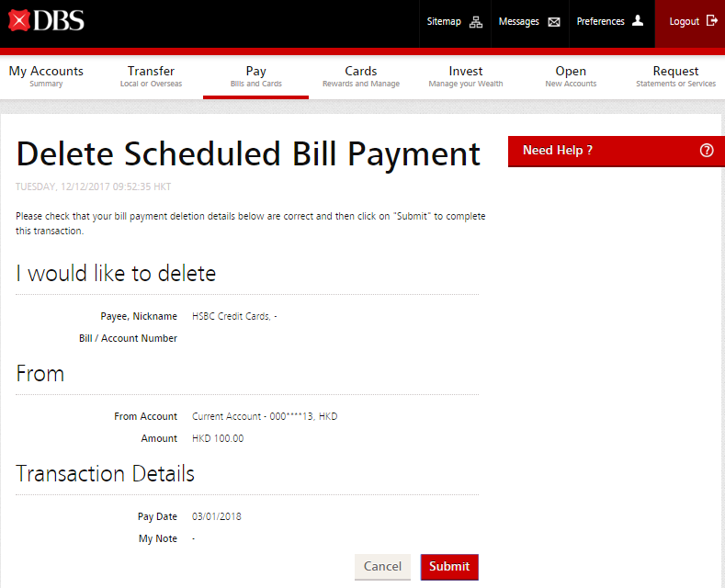
Task: Open the My Accounts summary tab
Action: tap(46, 76)
